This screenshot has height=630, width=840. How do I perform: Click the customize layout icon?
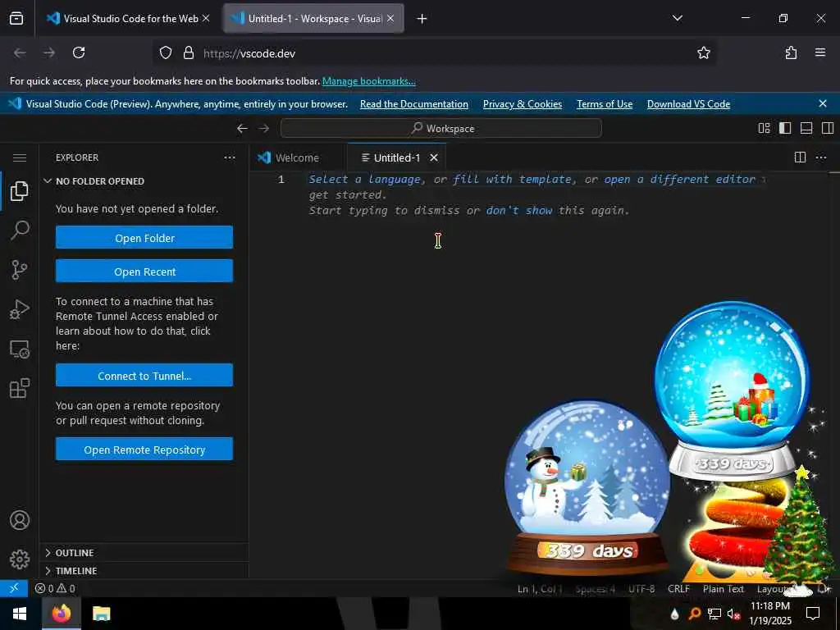coord(764,128)
